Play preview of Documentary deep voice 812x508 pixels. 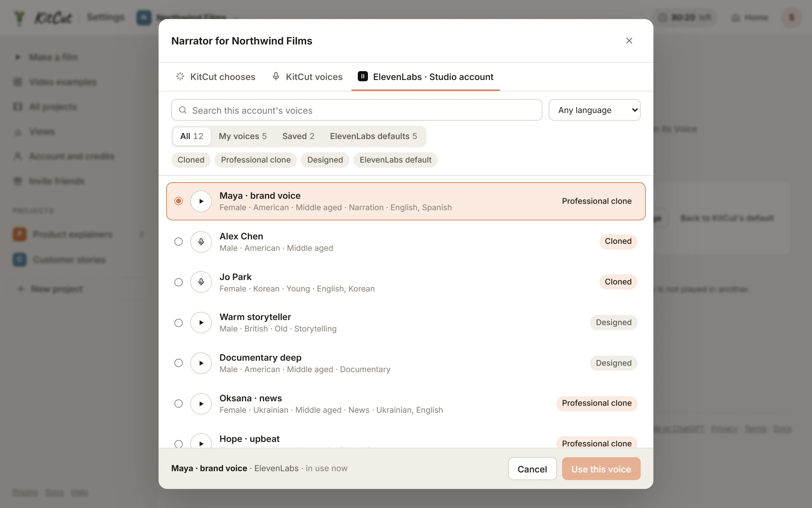click(201, 363)
